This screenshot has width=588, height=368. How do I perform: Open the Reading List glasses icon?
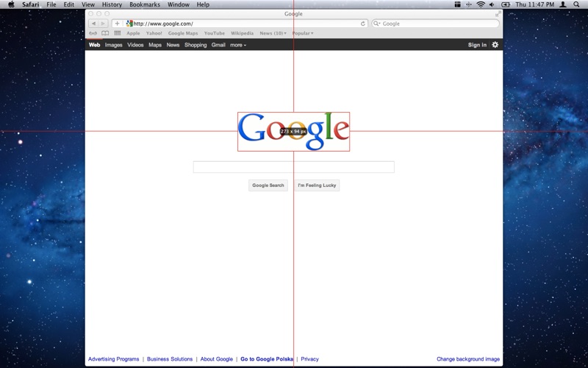(x=93, y=33)
